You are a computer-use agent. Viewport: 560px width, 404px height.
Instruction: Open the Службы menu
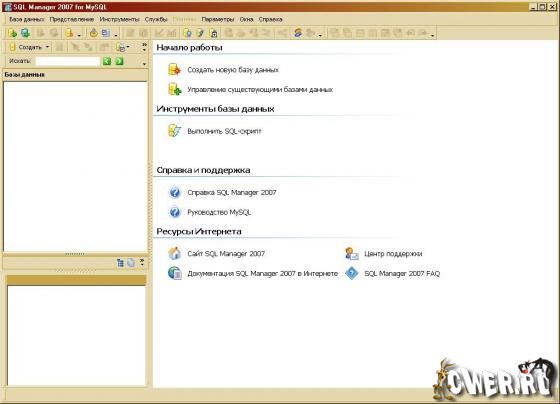(x=156, y=19)
